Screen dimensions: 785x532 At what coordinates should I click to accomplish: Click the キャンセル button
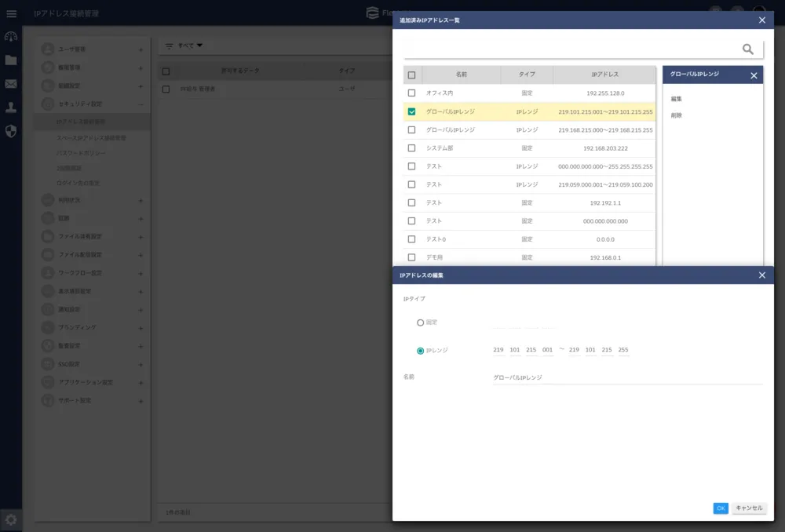coord(749,508)
